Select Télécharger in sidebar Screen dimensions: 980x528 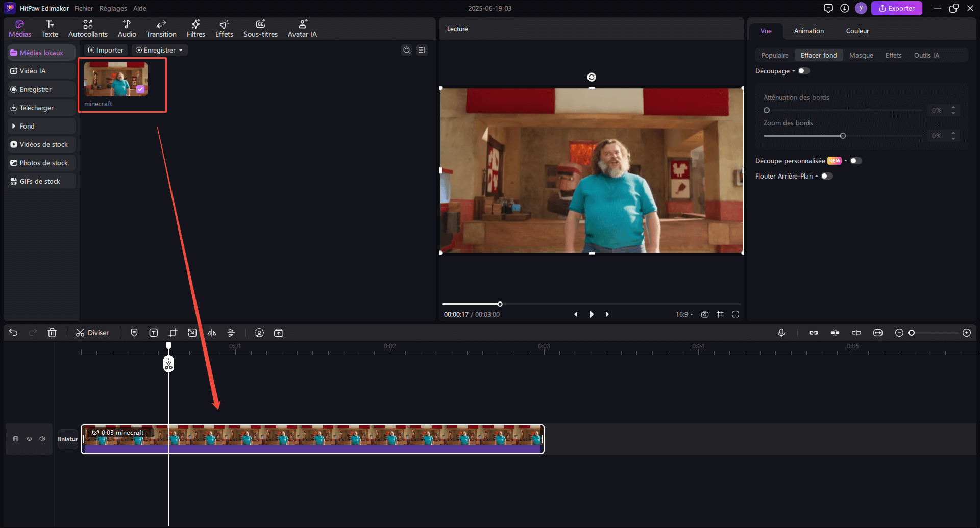[41, 108]
